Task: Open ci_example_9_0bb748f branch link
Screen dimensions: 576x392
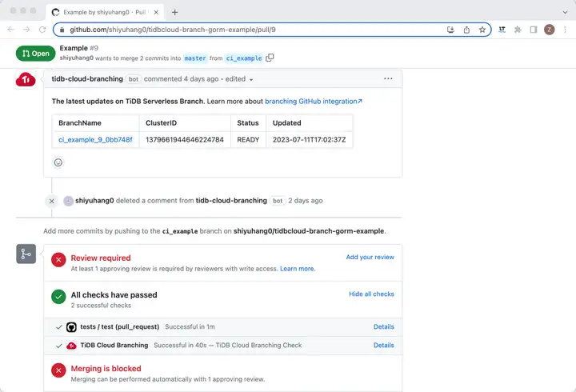Action: [x=95, y=140]
